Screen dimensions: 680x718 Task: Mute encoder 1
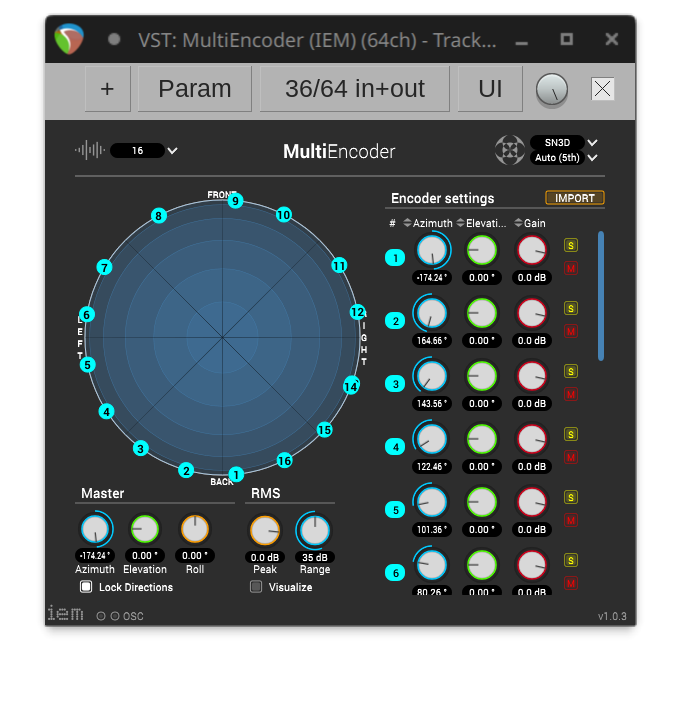coord(571,268)
